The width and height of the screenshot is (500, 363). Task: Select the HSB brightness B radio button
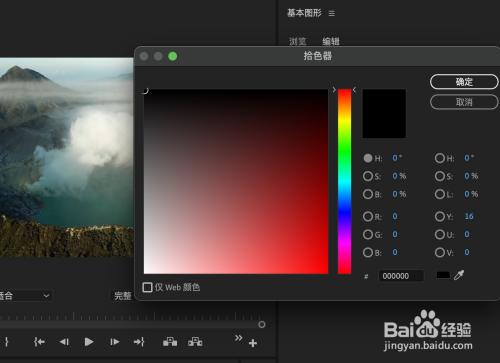pyautogui.click(x=368, y=194)
